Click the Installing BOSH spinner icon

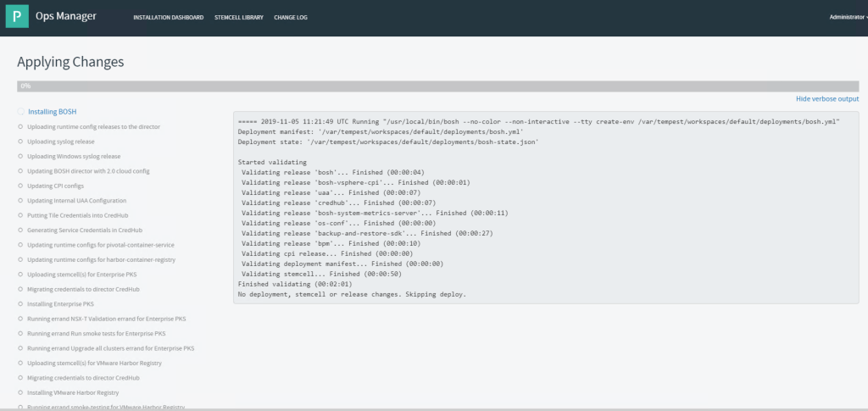[20, 111]
